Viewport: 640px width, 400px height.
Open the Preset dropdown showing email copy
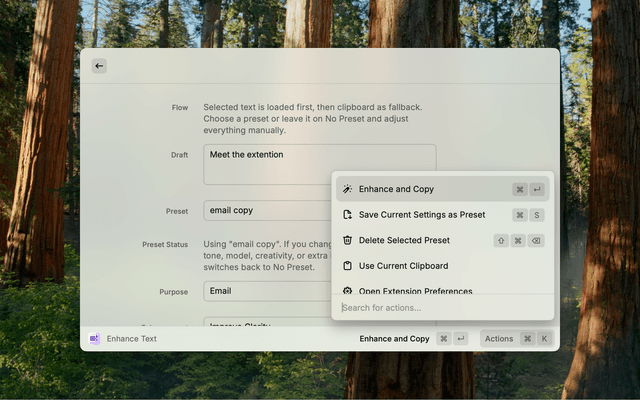point(267,211)
